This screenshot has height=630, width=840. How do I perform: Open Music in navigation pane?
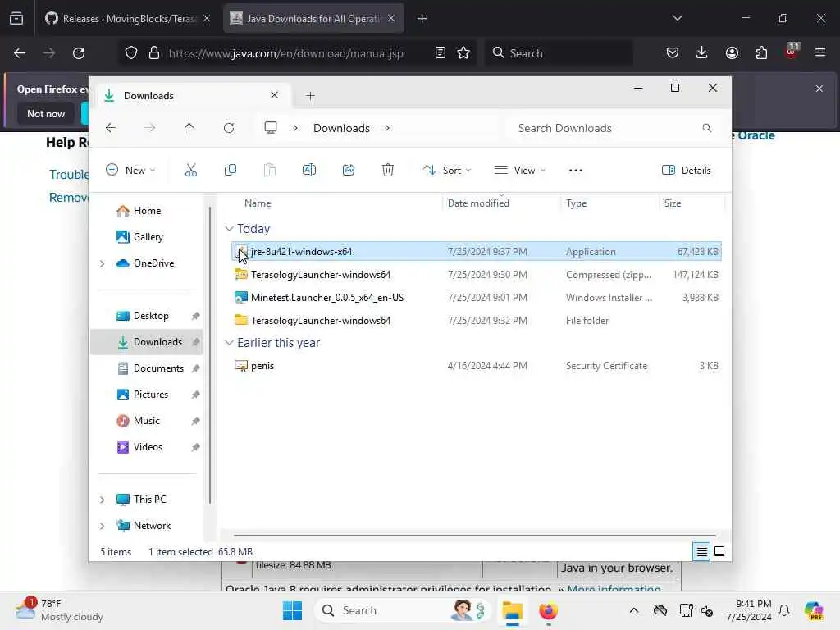146,421
